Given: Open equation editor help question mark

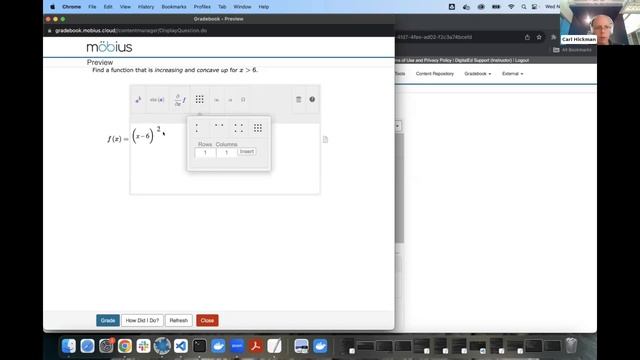Looking at the screenshot, I should (x=312, y=99).
